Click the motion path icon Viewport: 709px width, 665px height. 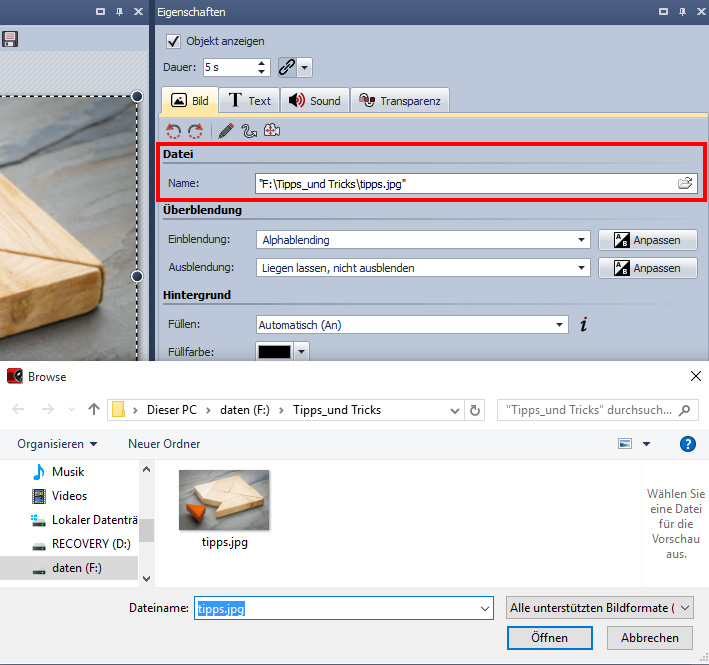click(x=248, y=131)
